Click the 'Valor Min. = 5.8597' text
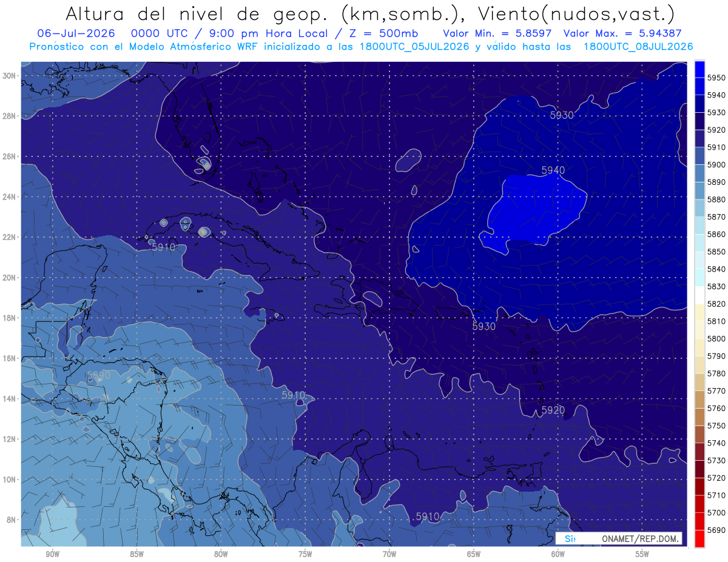728x562 pixels. (x=497, y=33)
